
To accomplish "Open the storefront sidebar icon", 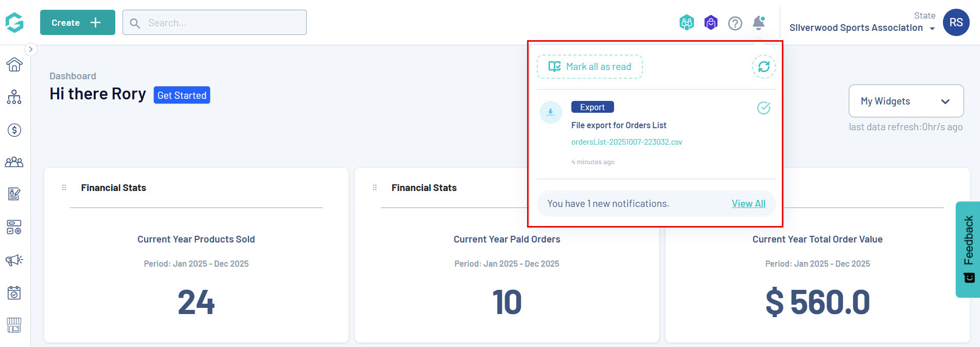I will tap(14, 325).
